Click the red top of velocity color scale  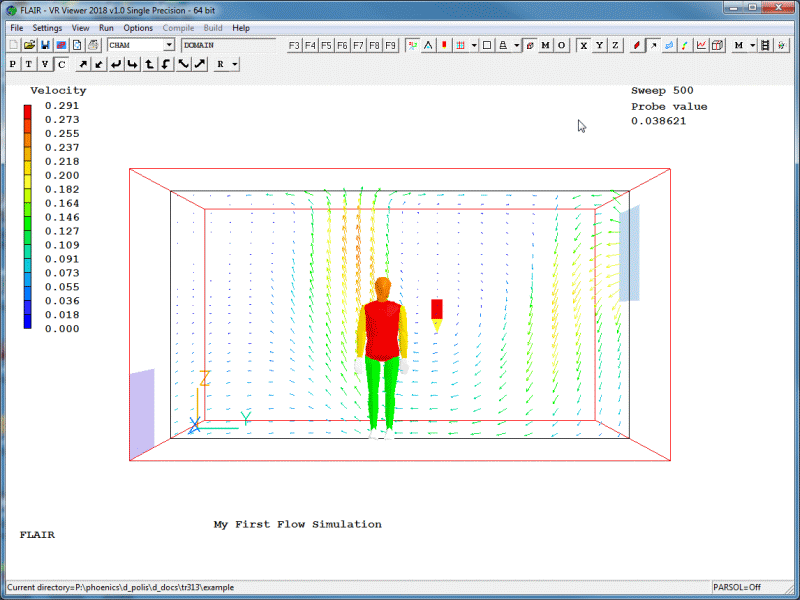point(28,109)
